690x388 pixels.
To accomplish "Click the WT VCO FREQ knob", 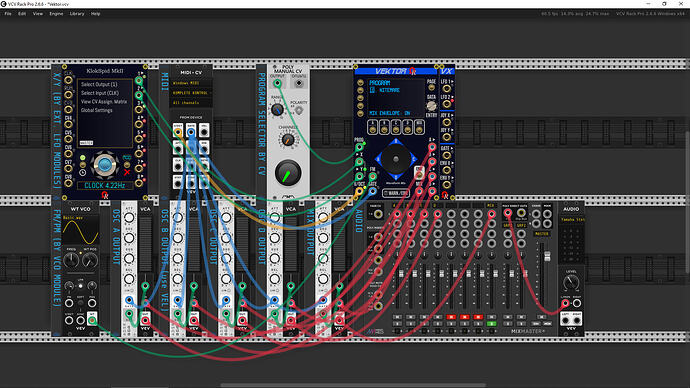I will [71, 261].
